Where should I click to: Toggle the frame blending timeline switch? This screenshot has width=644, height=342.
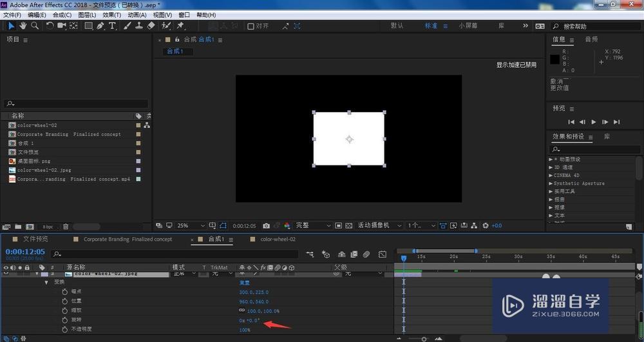354,254
